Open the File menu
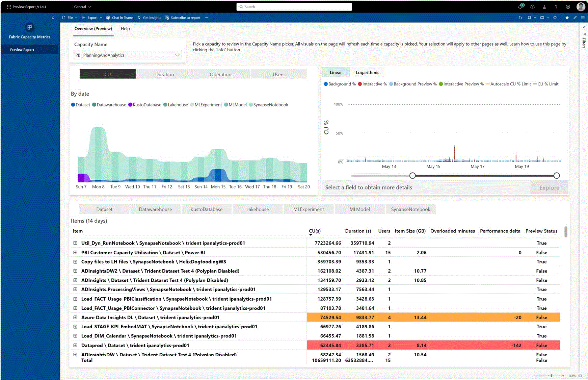Screen dimensions: 588x380 point(70,18)
